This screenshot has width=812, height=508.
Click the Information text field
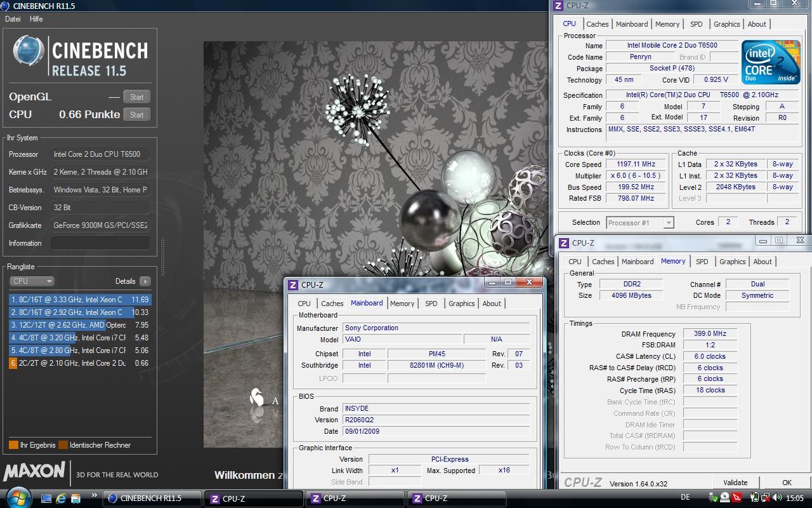click(x=100, y=243)
